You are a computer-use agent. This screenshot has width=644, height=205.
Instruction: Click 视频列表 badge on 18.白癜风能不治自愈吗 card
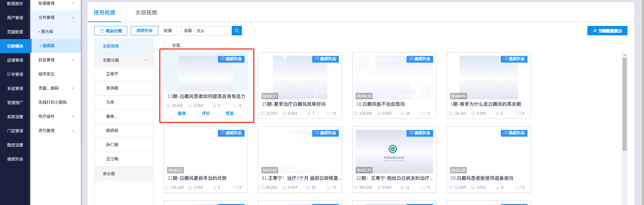(420, 59)
